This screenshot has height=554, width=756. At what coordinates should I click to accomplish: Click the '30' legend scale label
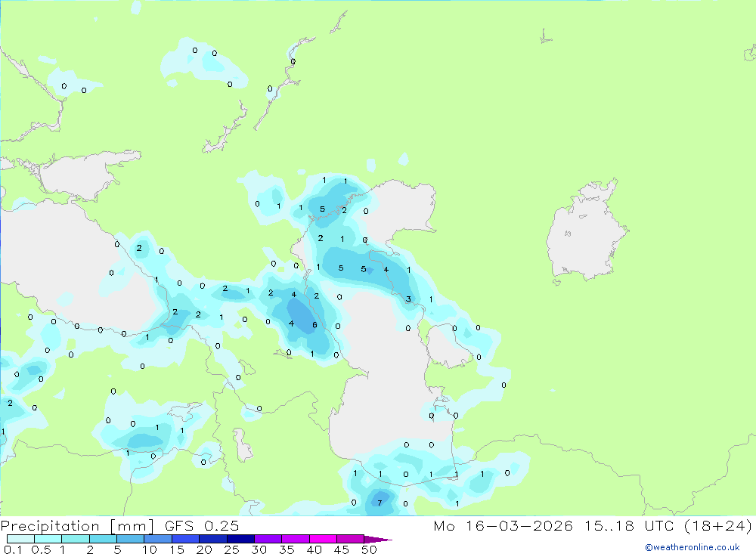[259, 549]
